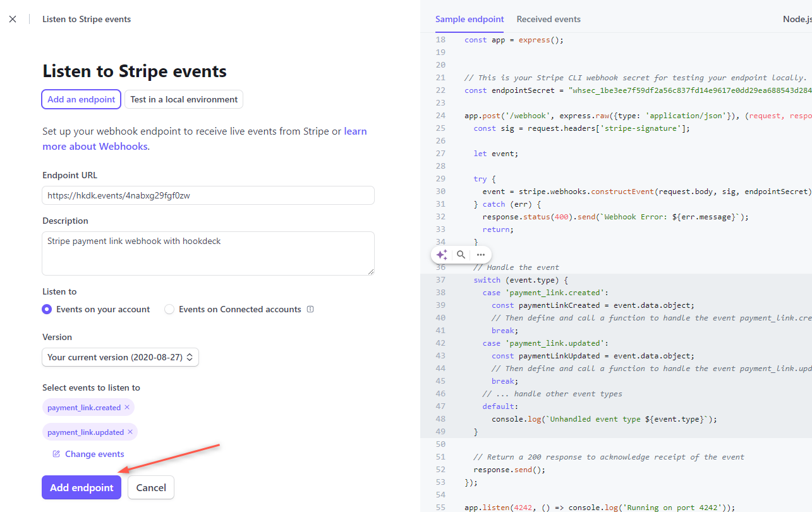This screenshot has width=812, height=512.
Task: Switch to the Sample endpoint tab
Action: pos(470,19)
